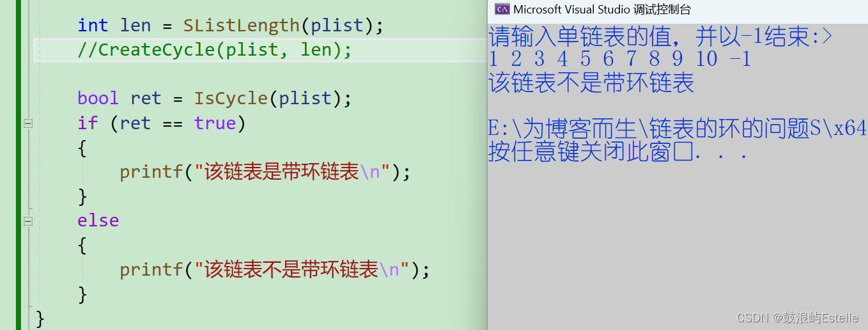The height and width of the screenshot is (330, 868).
Task: Click the else keyword
Action: coord(98,221)
